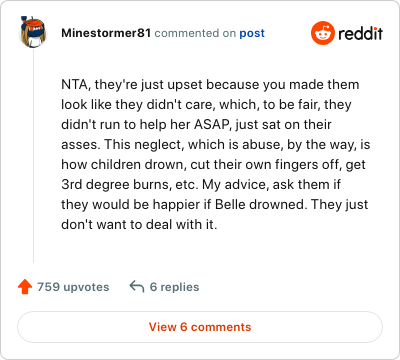Open Reddit via the Snoo logo icon

tap(322, 33)
